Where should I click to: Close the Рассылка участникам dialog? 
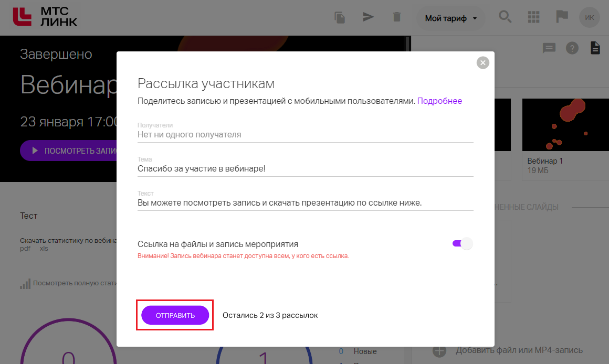[483, 62]
